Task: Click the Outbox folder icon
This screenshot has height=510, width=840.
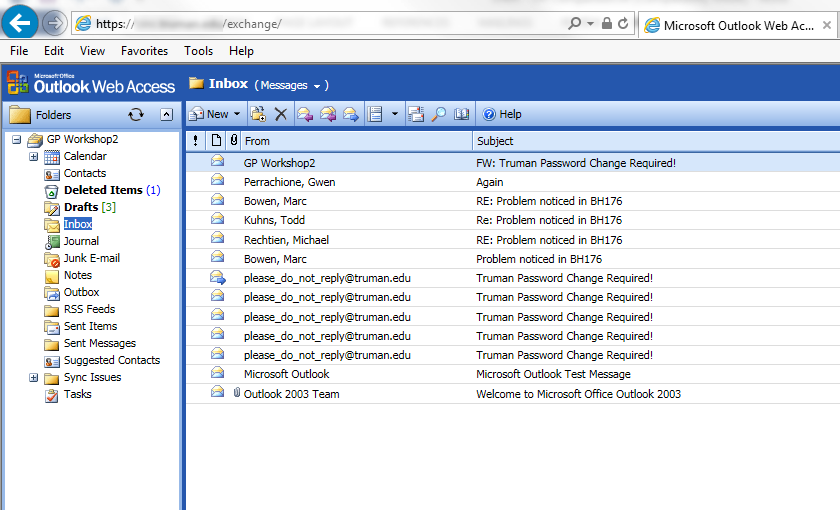Action: coord(52,293)
